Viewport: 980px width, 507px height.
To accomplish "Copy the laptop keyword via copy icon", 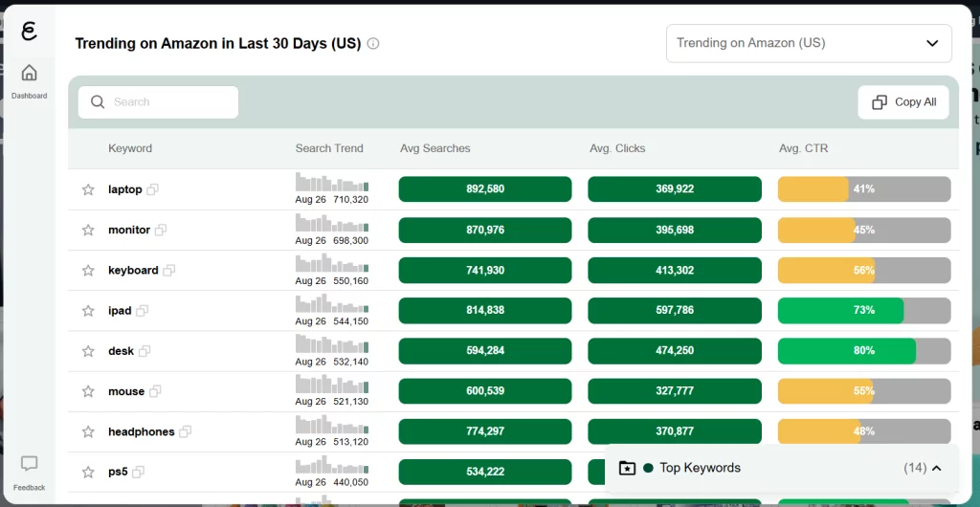I will point(152,189).
